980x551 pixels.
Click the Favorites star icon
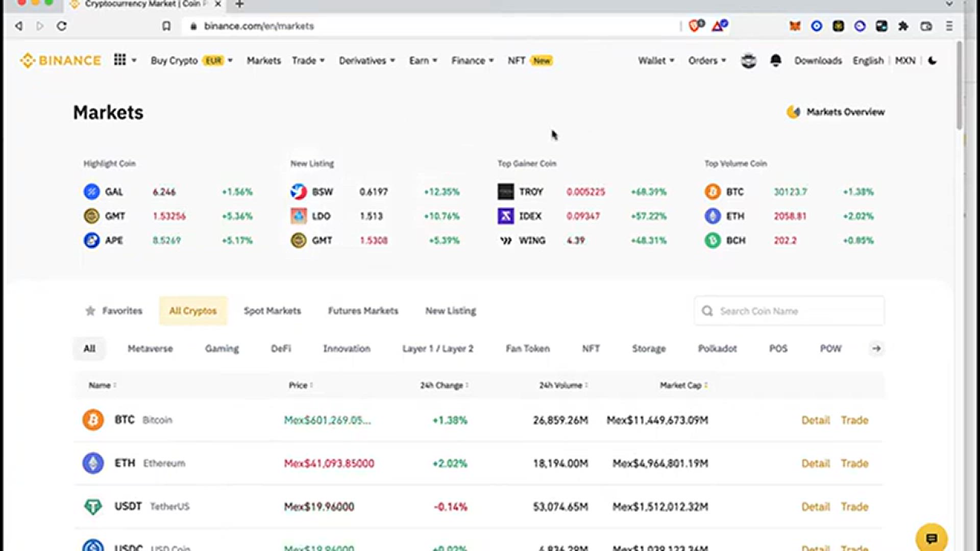tap(90, 311)
